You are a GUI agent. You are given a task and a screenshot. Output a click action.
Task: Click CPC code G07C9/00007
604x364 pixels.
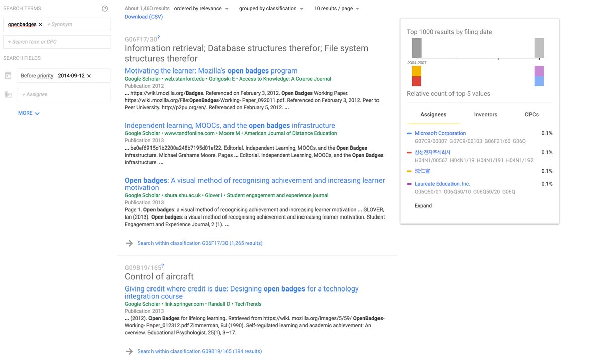431,141
